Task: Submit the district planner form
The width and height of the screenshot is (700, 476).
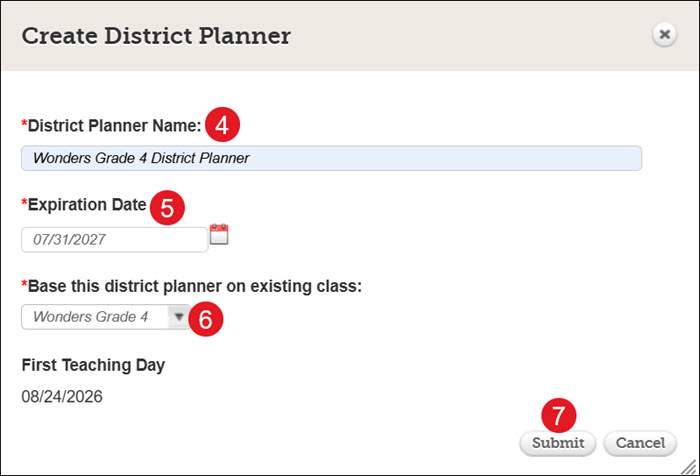Action: tap(558, 443)
